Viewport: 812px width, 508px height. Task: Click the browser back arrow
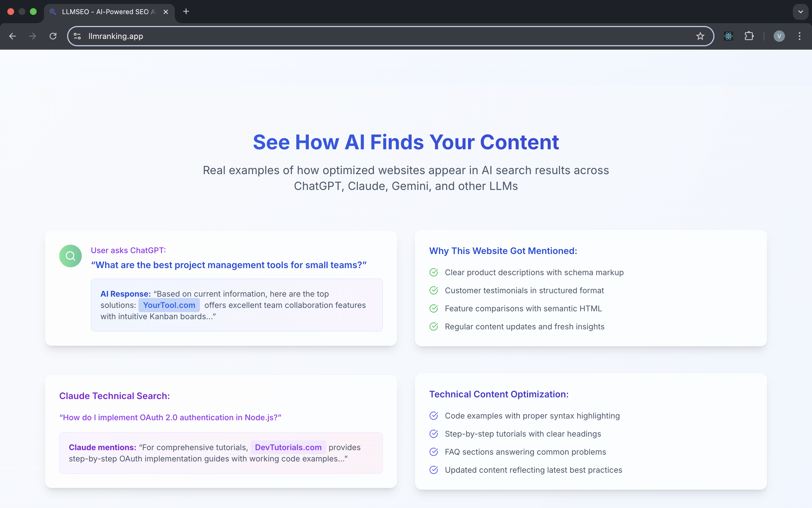pyautogui.click(x=12, y=36)
